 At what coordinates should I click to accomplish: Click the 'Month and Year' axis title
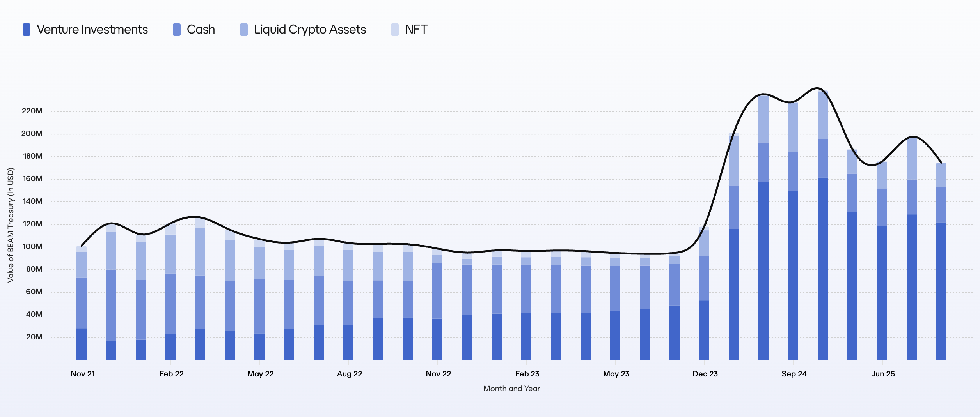coord(511,389)
